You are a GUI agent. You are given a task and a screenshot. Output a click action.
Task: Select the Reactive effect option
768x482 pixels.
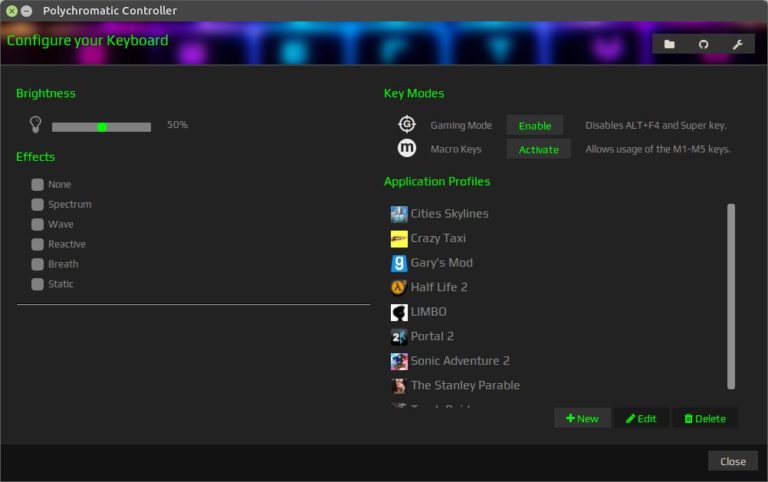(x=37, y=244)
